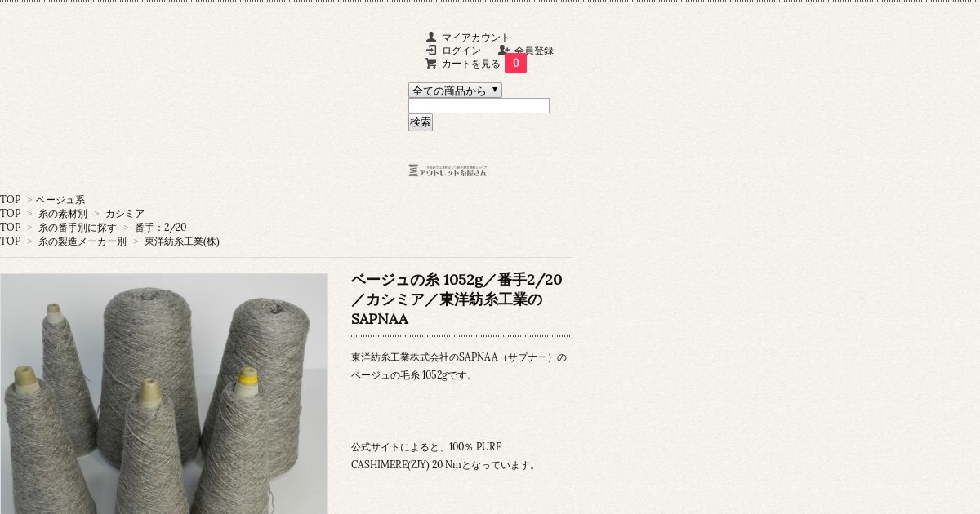Open the ログイン link
This screenshot has height=514, width=980.
pos(461,51)
